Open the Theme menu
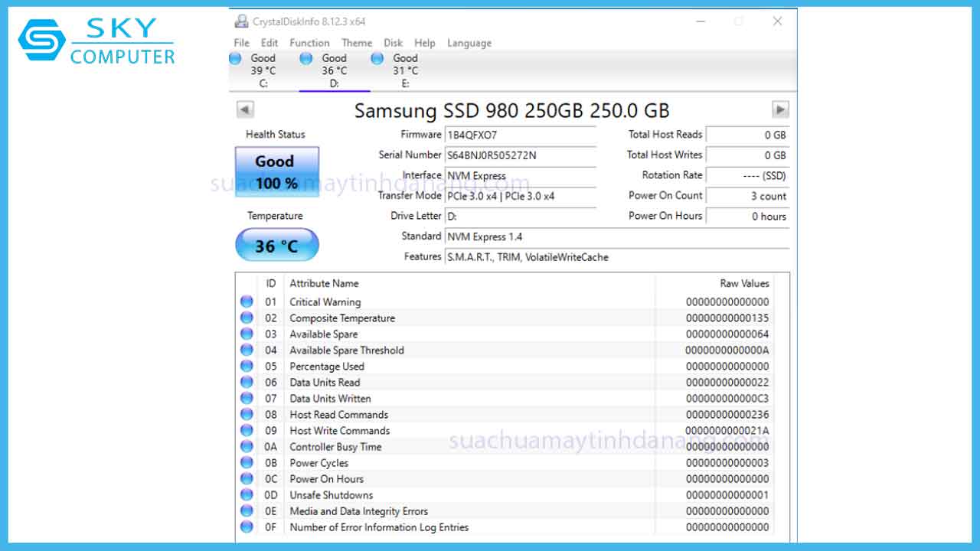 pyautogui.click(x=357, y=43)
